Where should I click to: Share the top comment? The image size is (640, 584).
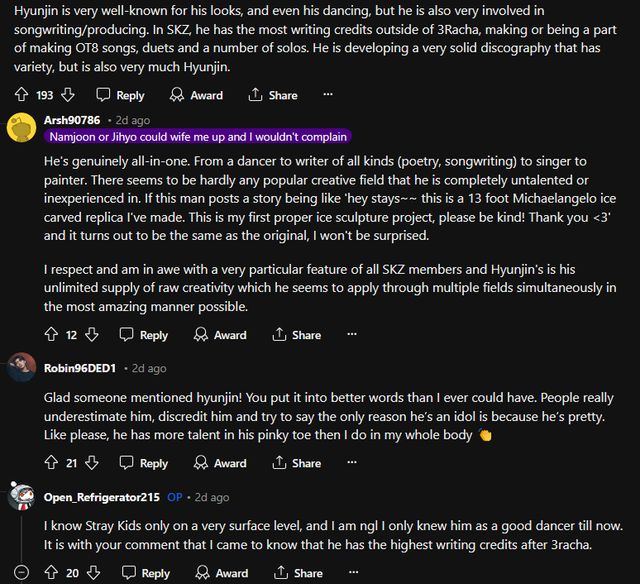tap(272, 95)
